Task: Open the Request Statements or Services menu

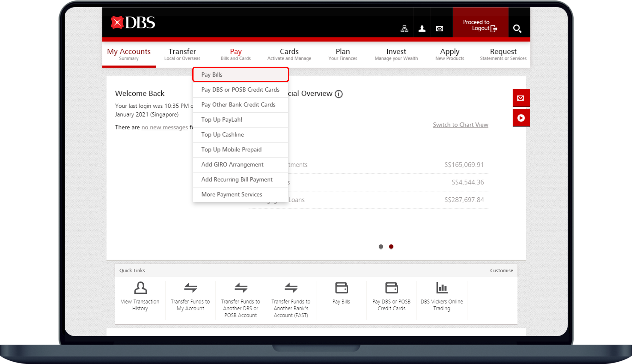Action: (503, 54)
